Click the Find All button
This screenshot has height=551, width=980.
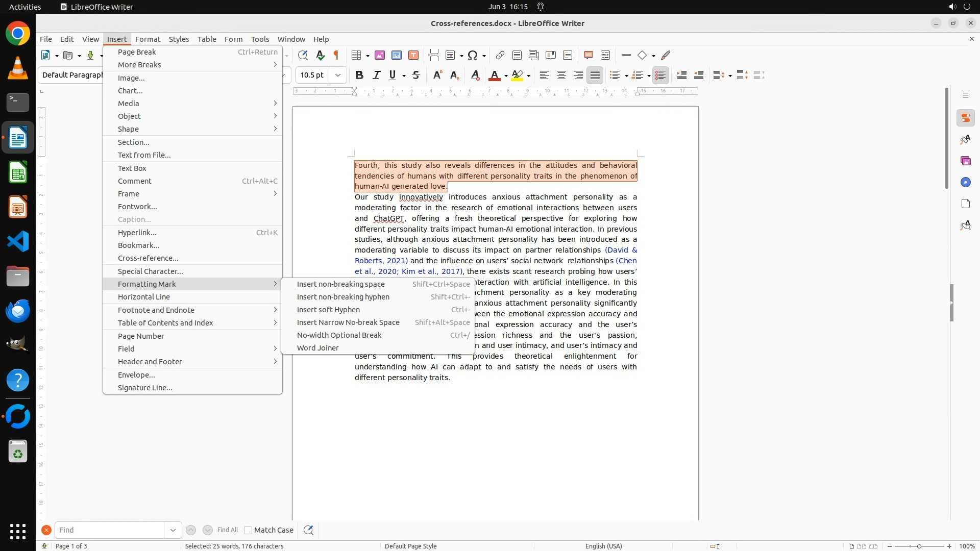pos(227,530)
